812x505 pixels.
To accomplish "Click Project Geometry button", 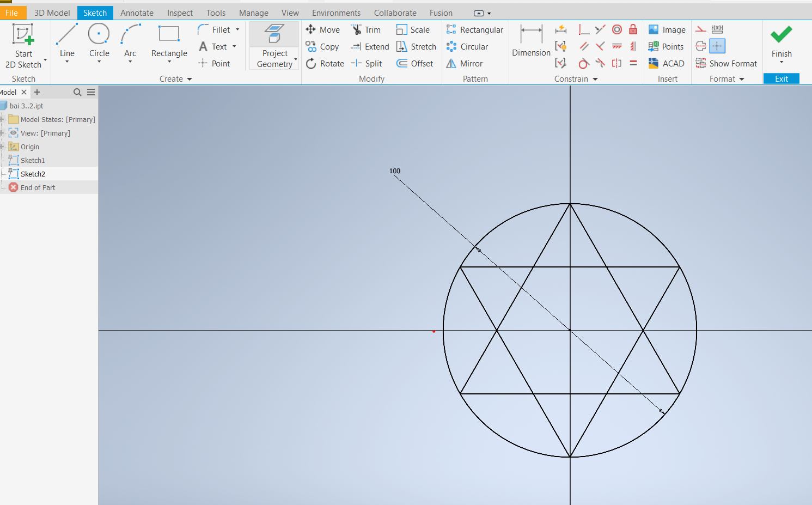I will point(274,46).
